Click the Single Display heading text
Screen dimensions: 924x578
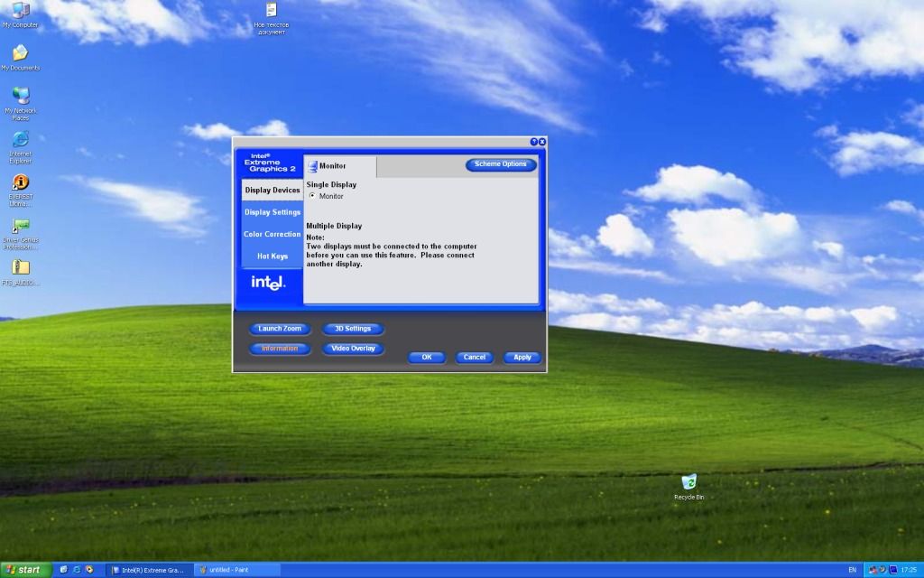pyautogui.click(x=331, y=184)
